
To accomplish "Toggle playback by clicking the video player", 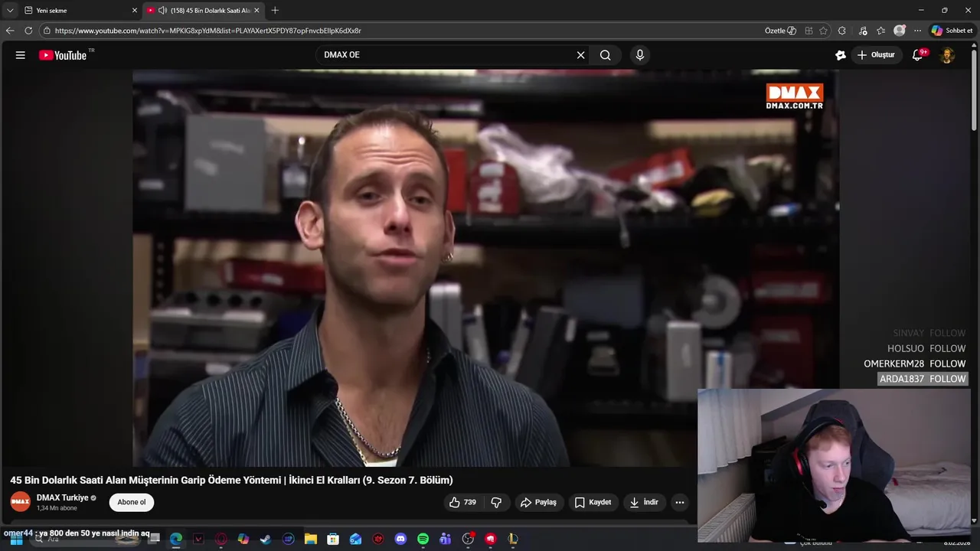I will pos(485,268).
